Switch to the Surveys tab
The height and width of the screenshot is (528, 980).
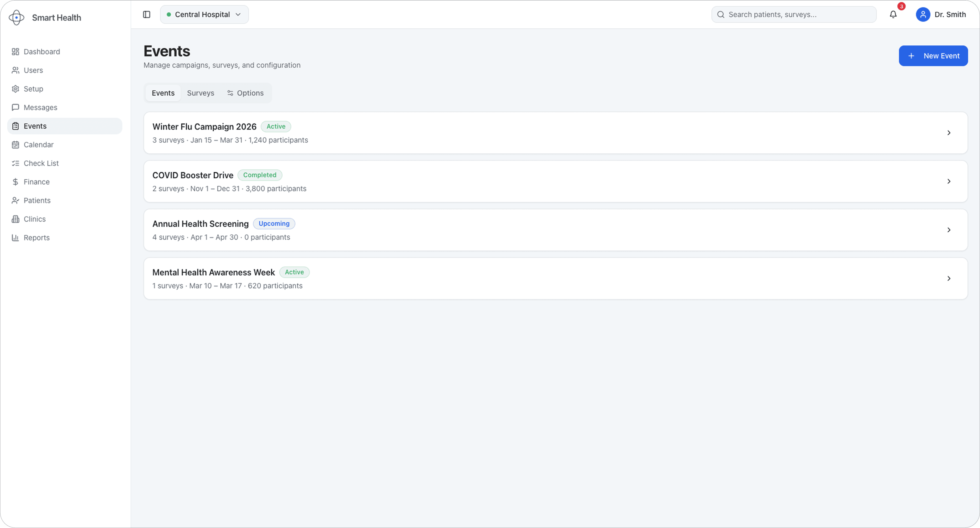tap(201, 93)
